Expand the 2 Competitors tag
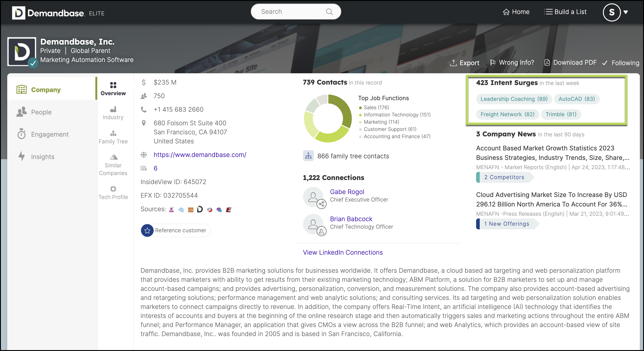 (504, 177)
